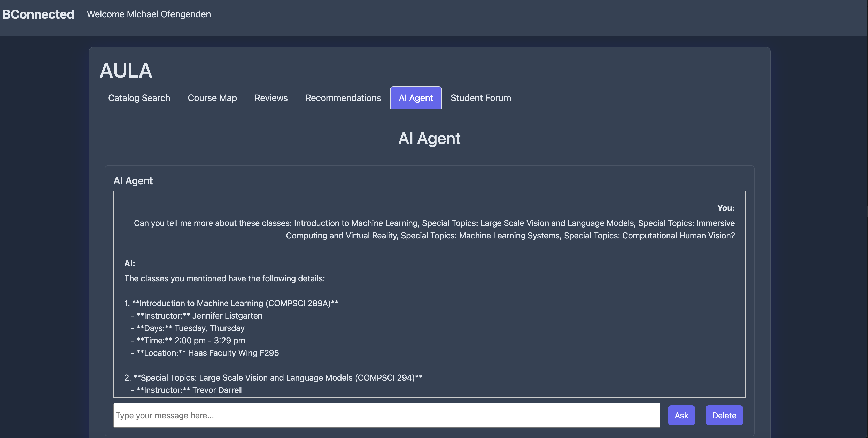The image size is (868, 438).
Task: Open the Catalog Search tab
Action: point(139,98)
